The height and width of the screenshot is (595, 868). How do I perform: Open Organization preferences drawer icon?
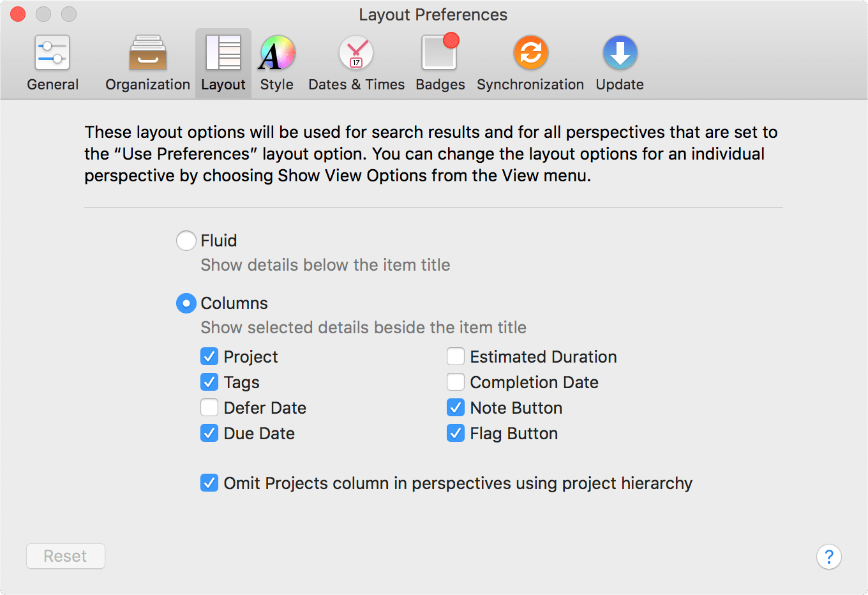point(147,53)
